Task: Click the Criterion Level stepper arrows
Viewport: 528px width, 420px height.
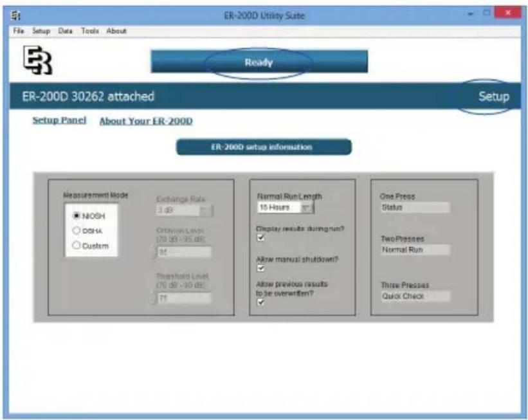Action: (155, 252)
